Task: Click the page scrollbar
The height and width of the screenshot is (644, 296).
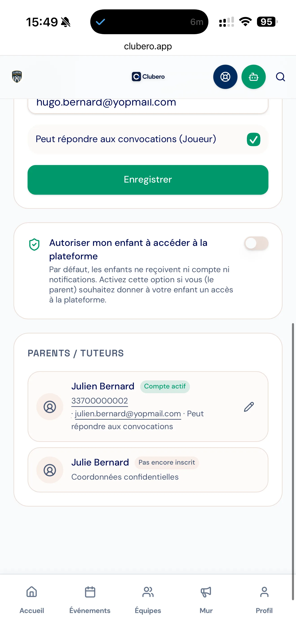Action: click(x=293, y=461)
